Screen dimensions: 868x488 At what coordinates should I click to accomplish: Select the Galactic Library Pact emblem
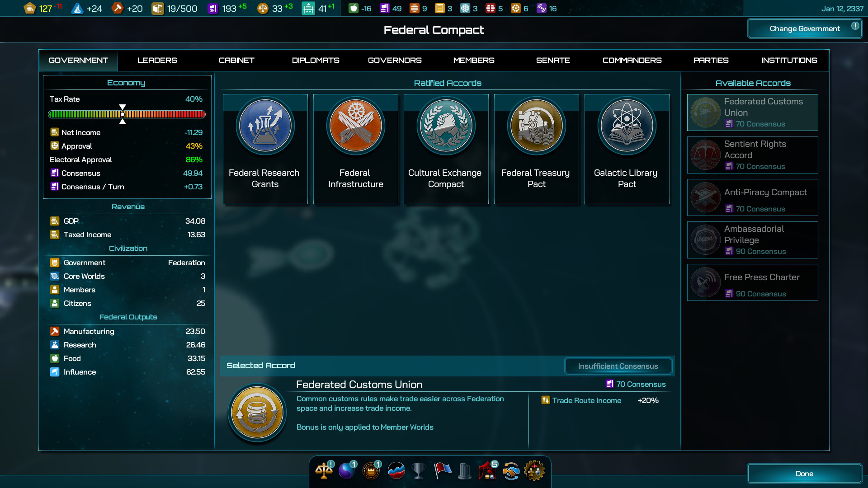[627, 126]
